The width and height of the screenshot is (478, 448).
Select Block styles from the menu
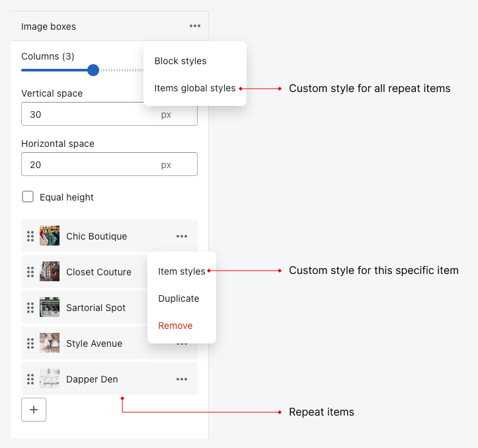180,61
